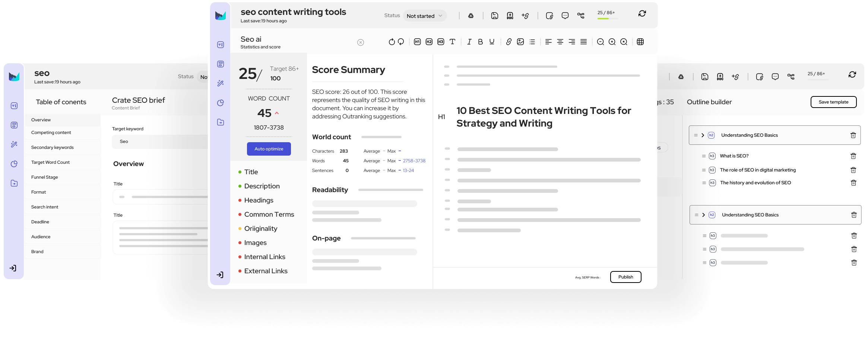Screen dimensions: 868x341
Task: Click the Google Drive export icon
Action: point(471,15)
